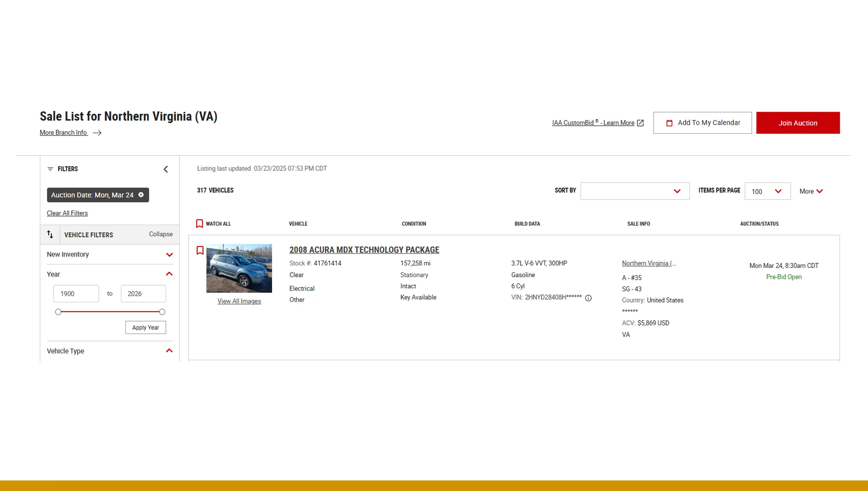
Task: Open Items Per Page dropdown
Action: click(767, 191)
